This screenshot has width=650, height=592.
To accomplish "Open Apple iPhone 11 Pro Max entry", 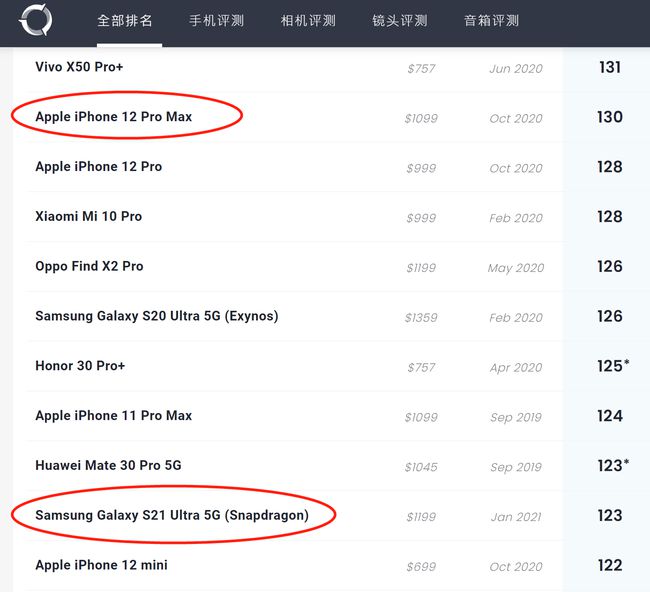I will (114, 415).
